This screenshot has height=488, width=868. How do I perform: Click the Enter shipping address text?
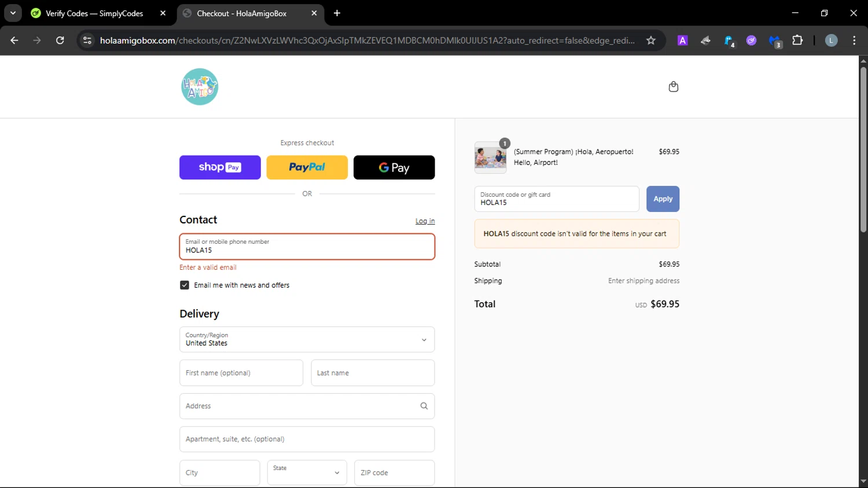pos(643,281)
